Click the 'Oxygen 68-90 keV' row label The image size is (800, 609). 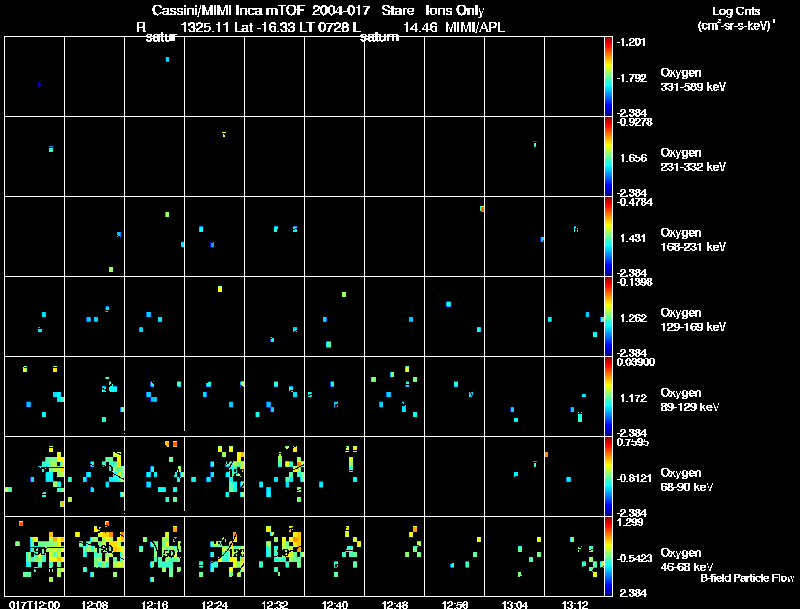pos(687,480)
